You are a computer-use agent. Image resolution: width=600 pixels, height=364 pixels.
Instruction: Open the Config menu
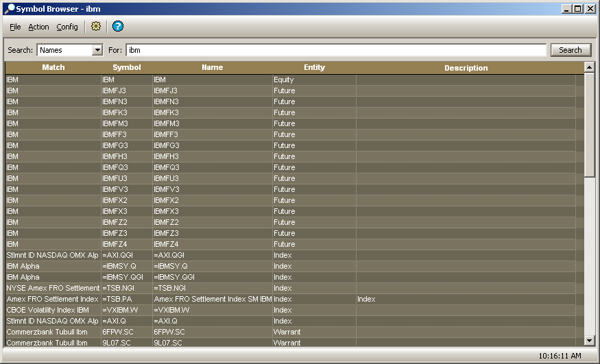click(x=67, y=27)
